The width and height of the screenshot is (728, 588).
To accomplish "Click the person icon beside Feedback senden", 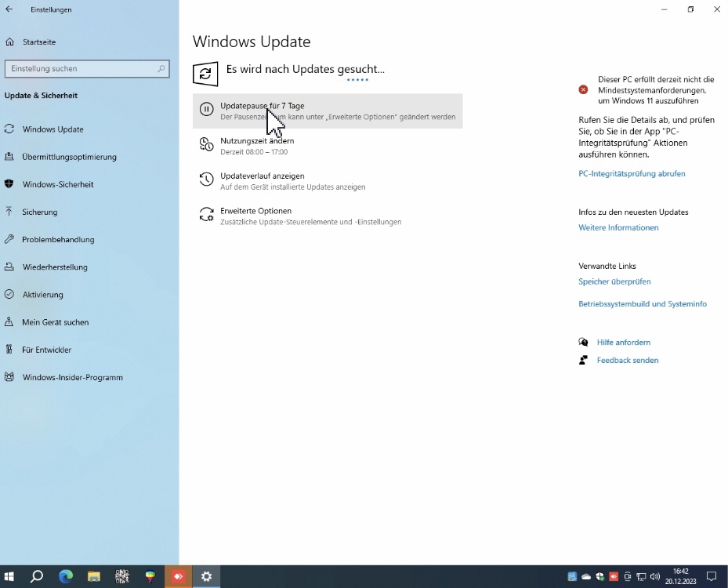I will [x=583, y=361].
